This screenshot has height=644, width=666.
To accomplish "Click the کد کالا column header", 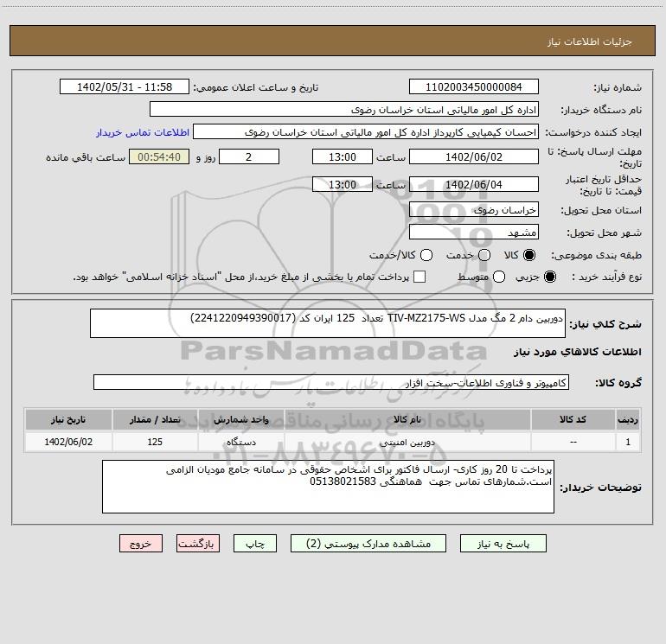I will pyautogui.click(x=573, y=419).
